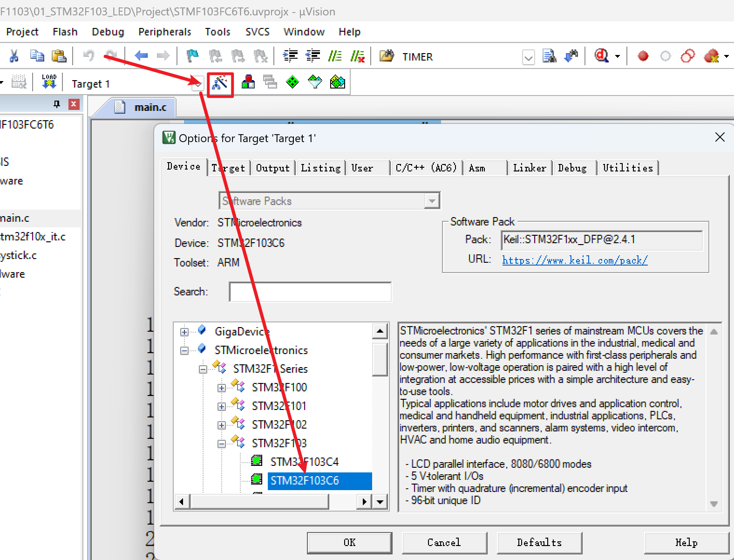Click the Copy icon in the toolbar

(37, 56)
